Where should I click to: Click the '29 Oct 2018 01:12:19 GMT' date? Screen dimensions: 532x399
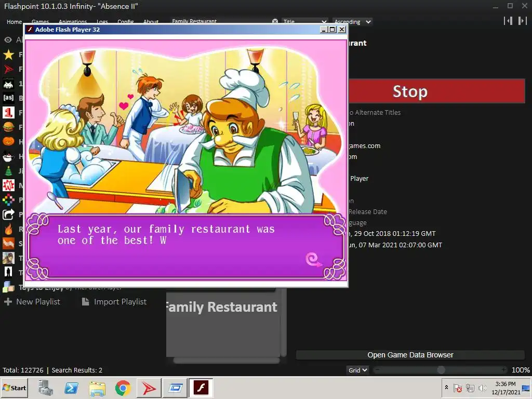tap(395, 233)
